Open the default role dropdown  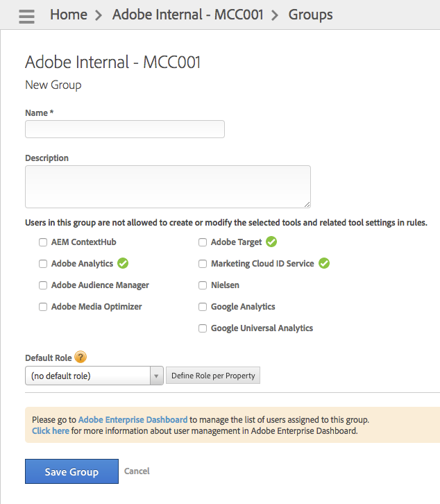click(94, 376)
